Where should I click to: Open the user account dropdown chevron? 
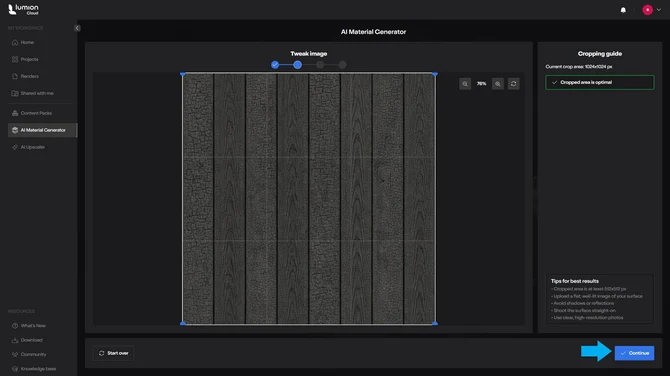(658, 10)
